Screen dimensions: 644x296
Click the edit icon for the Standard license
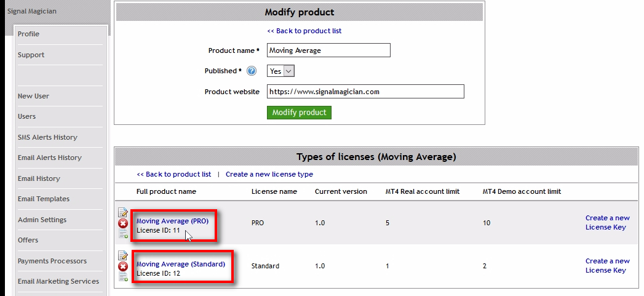[x=123, y=256]
